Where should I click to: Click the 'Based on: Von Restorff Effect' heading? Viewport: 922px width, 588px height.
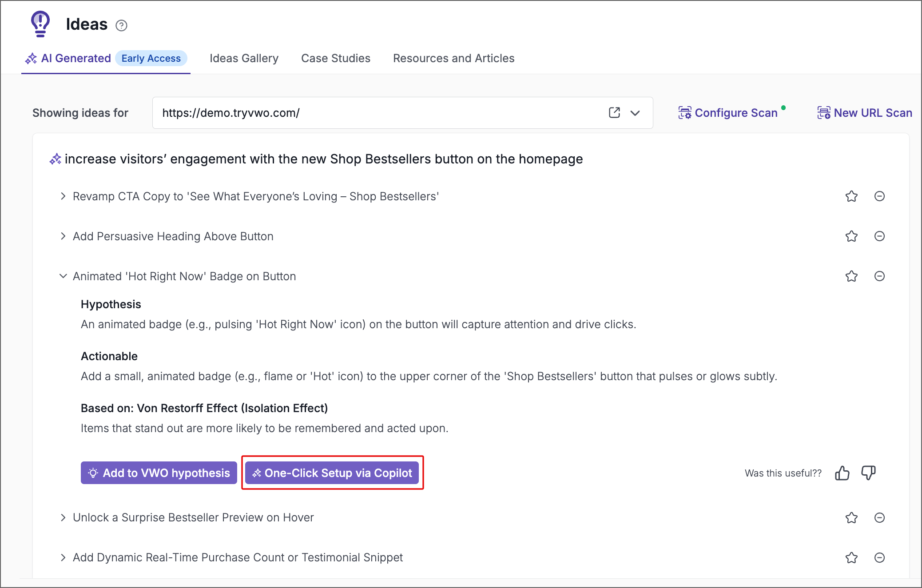[x=204, y=408]
